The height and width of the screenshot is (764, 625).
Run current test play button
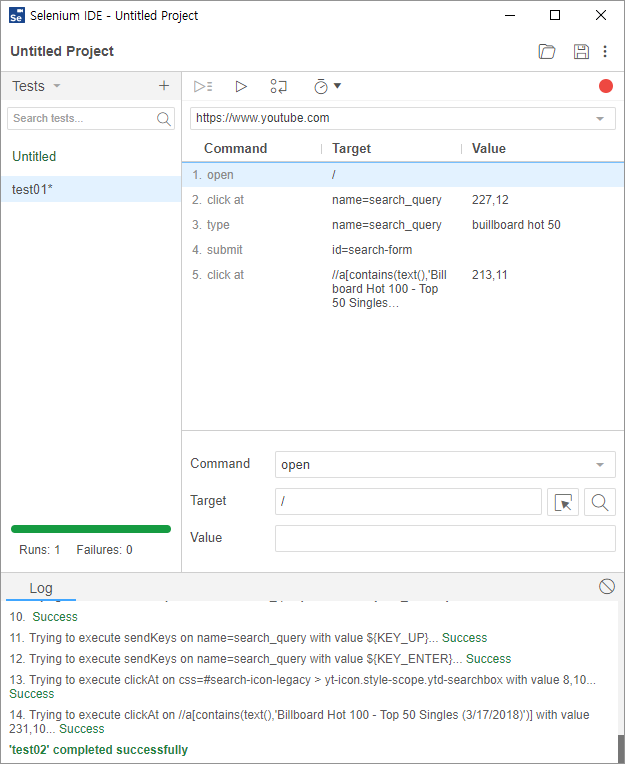[x=241, y=86]
